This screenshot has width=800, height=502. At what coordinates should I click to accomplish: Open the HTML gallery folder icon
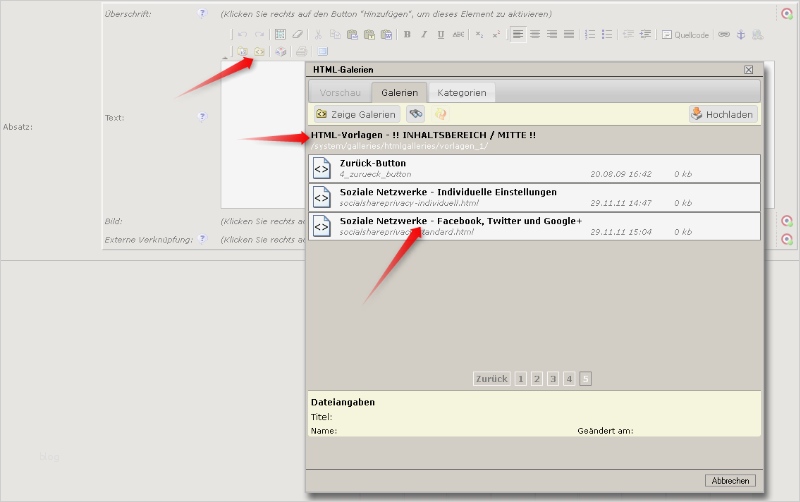(260, 52)
